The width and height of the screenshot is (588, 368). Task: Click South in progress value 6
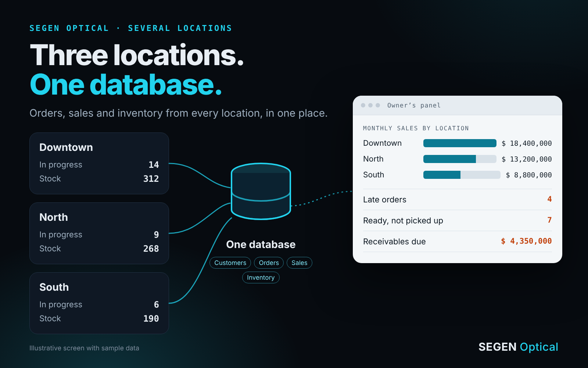[156, 304]
